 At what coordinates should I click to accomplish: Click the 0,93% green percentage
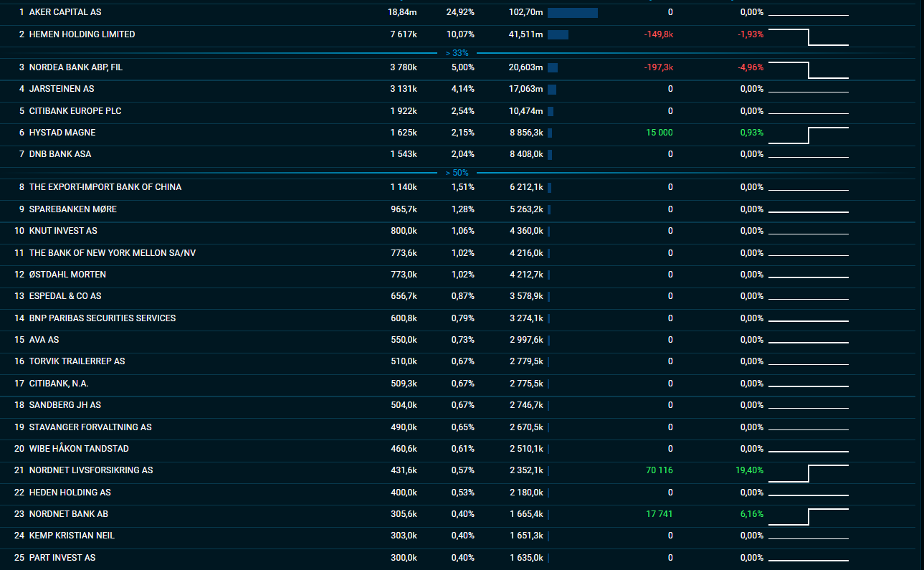click(x=752, y=133)
